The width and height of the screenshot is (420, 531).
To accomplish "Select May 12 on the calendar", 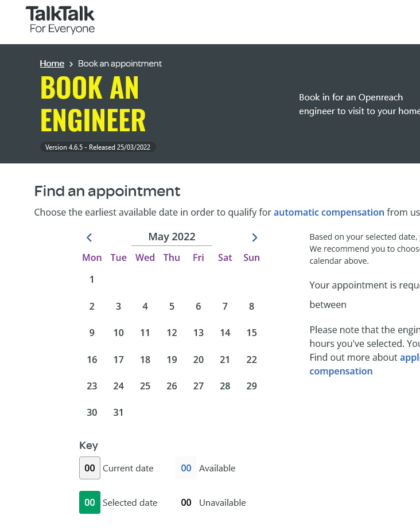I will tap(172, 333).
